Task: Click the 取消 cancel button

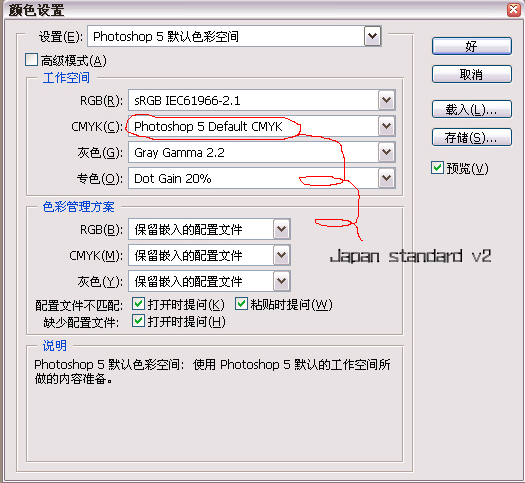Action: 471,74
